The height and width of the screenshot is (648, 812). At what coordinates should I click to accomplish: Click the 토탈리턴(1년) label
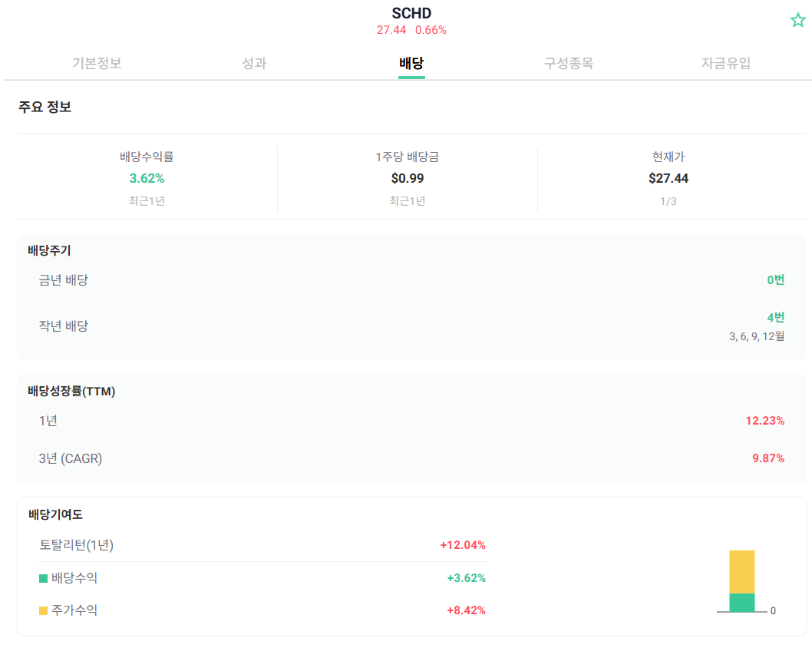coord(77,545)
